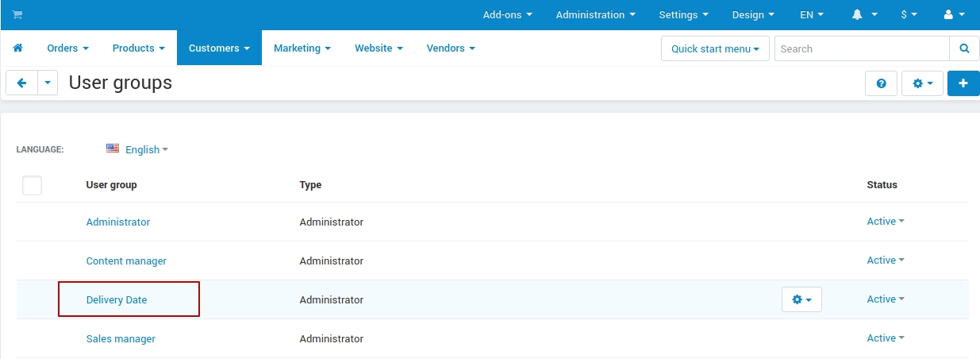Open the Content manager user group link
The width and height of the screenshot is (980, 359).
tap(126, 261)
